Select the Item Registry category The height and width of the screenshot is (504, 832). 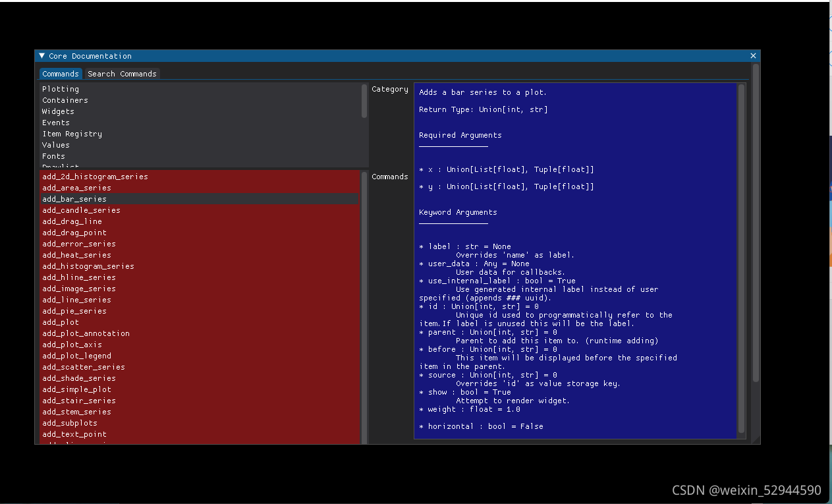click(x=72, y=134)
